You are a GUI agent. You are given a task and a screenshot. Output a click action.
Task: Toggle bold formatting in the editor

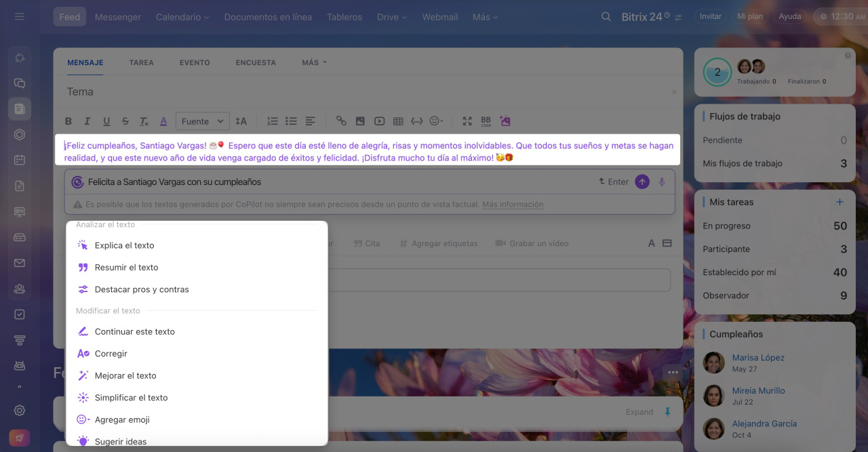(68, 121)
